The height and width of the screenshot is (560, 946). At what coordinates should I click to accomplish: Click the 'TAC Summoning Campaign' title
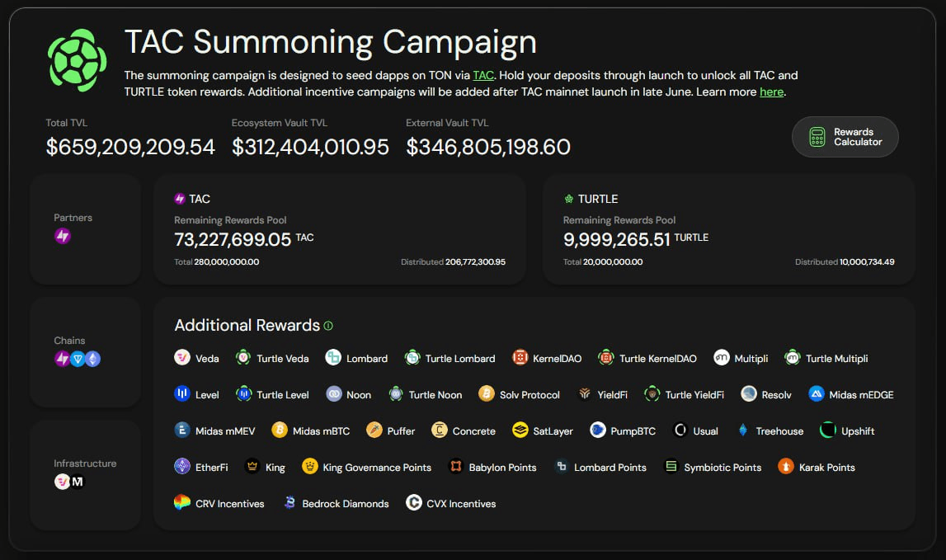[x=331, y=42]
